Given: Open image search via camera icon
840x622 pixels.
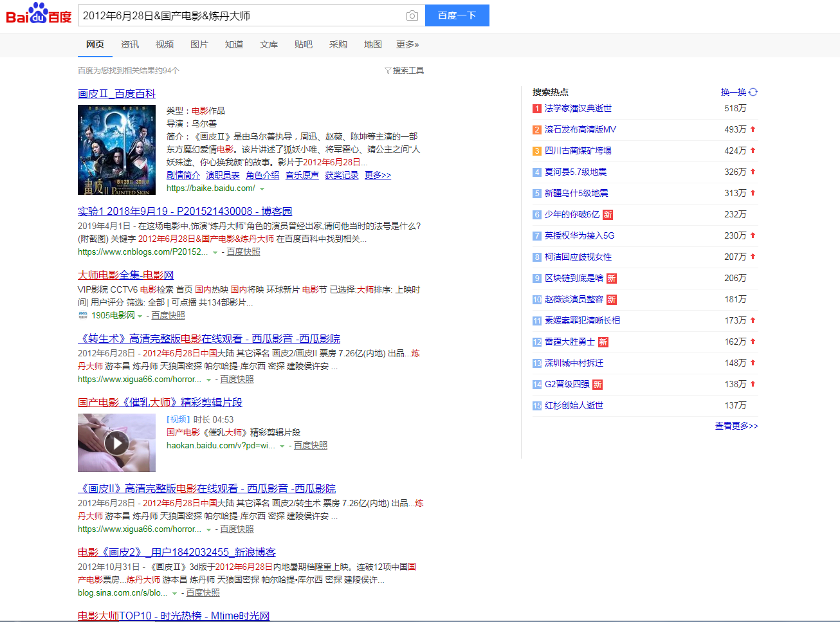Looking at the screenshot, I should coord(412,15).
